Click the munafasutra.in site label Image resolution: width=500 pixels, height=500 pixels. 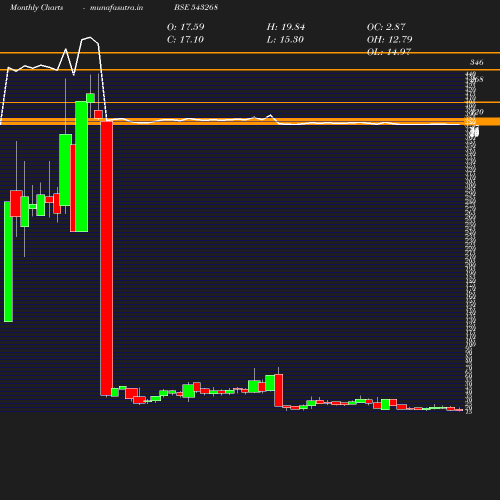tap(116, 7)
